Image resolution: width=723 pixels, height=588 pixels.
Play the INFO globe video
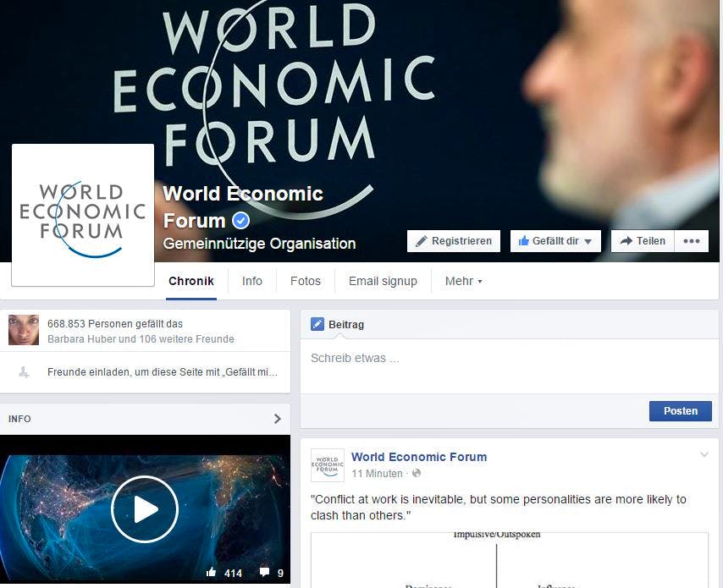coord(145,508)
